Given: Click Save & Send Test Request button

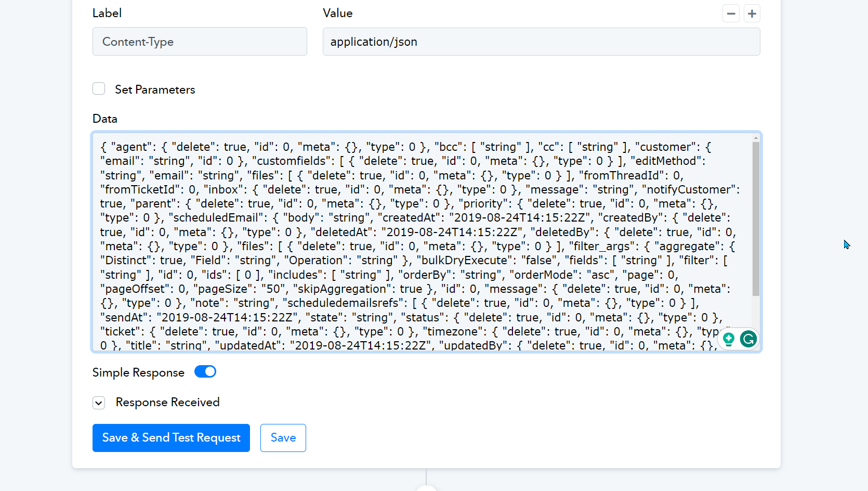Looking at the screenshot, I should coord(171,438).
